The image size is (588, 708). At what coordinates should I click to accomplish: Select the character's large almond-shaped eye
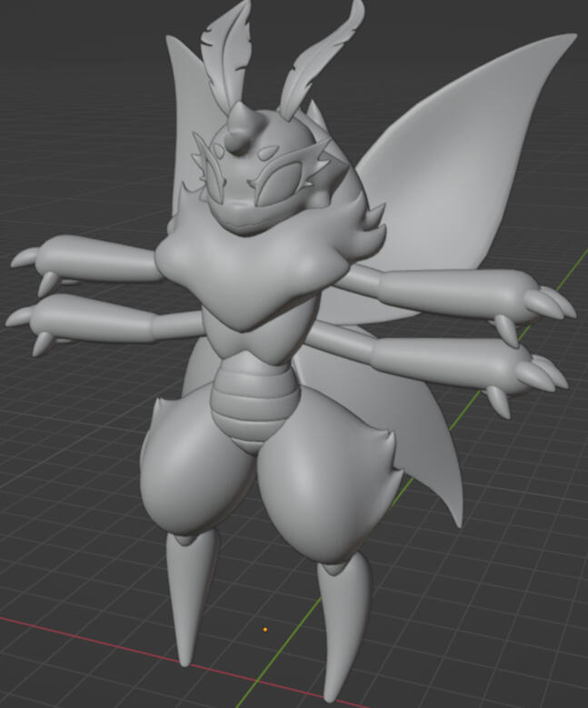pyautogui.click(x=283, y=179)
